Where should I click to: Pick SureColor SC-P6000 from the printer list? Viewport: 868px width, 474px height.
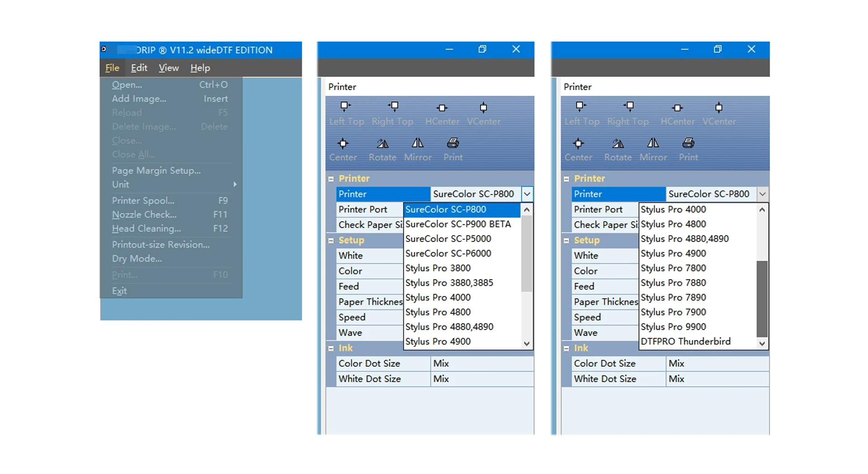click(x=462, y=254)
